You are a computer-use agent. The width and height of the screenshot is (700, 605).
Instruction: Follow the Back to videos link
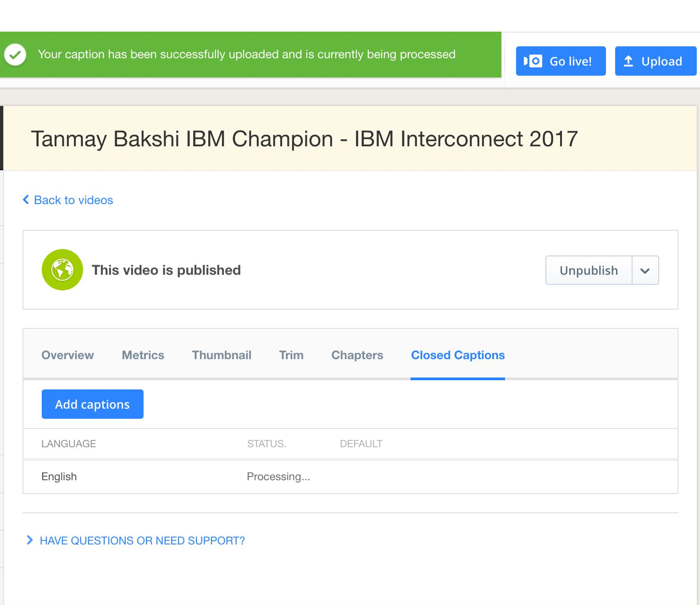[x=73, y=200]
